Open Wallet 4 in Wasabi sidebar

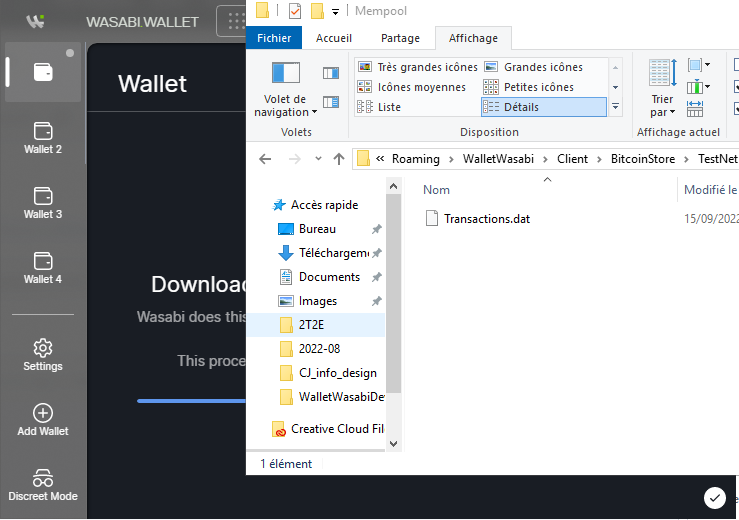[x=43, y=268]
